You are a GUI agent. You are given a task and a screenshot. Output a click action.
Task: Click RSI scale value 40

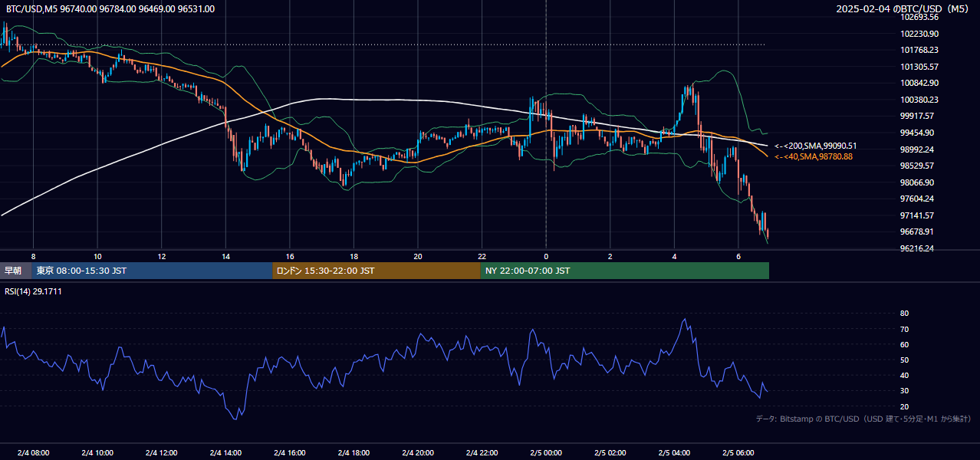[904, 375]
